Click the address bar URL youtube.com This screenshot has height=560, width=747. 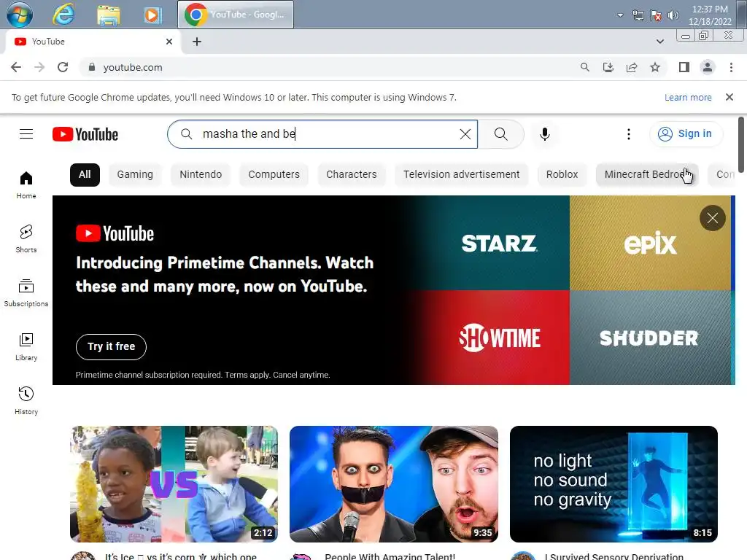[x=133, y=68]
